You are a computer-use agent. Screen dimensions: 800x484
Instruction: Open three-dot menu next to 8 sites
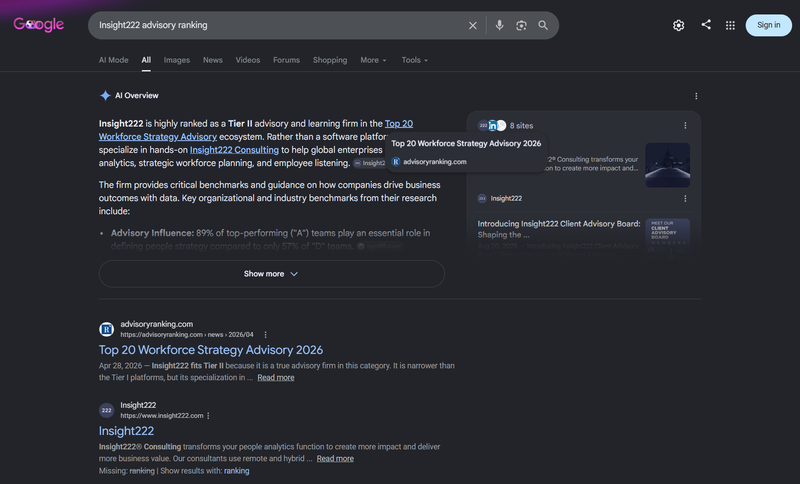pyautogui.click(x=685, y=125)
